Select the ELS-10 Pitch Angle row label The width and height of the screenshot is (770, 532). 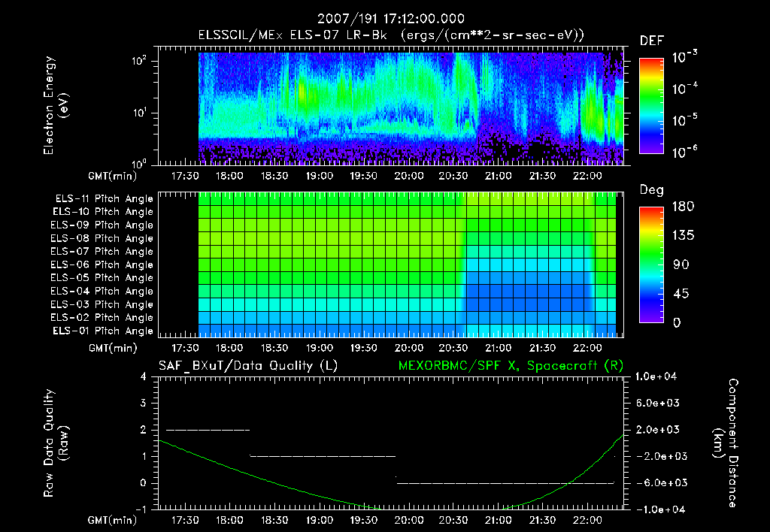103,212
